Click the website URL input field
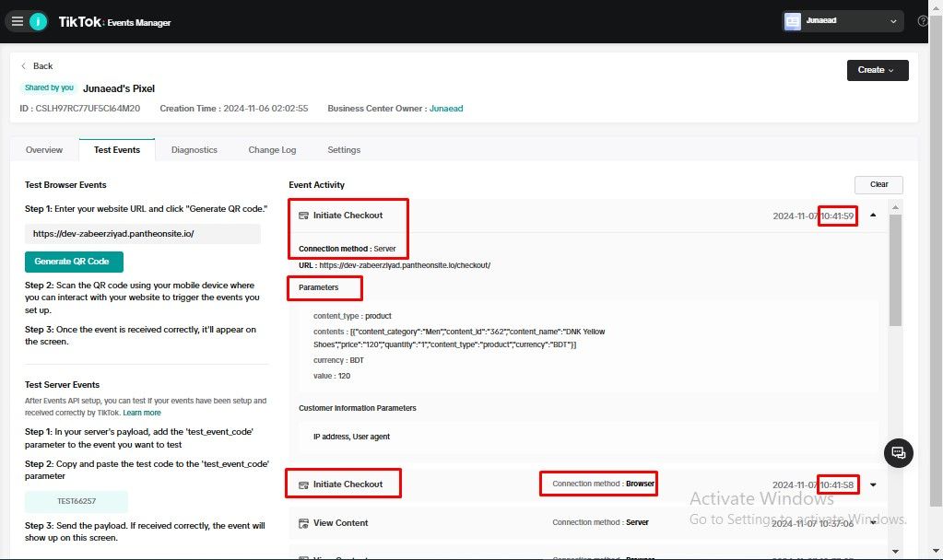Image resolution: width=943 pixels, height=560 pixels. 143,234
